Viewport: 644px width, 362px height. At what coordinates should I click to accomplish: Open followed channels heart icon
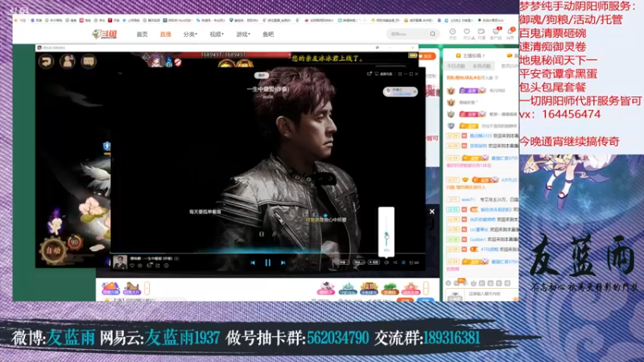(x=467, y=33)
